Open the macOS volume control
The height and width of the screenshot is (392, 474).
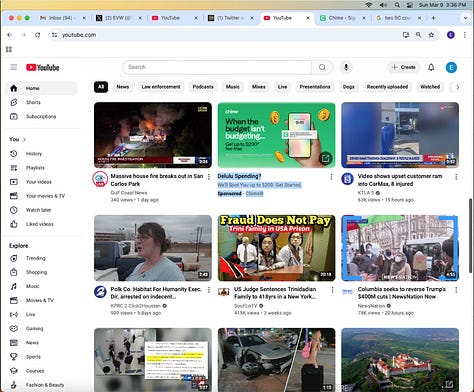[x=383, y=5]
